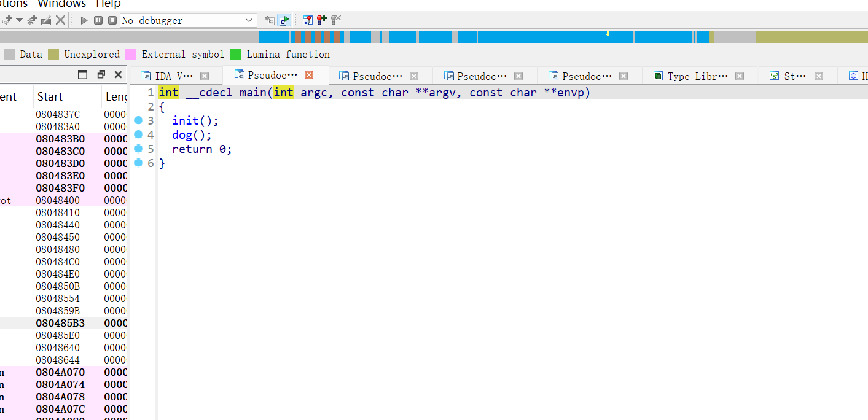Toggle breakpoint dot on line 3

tap(138, 120)
